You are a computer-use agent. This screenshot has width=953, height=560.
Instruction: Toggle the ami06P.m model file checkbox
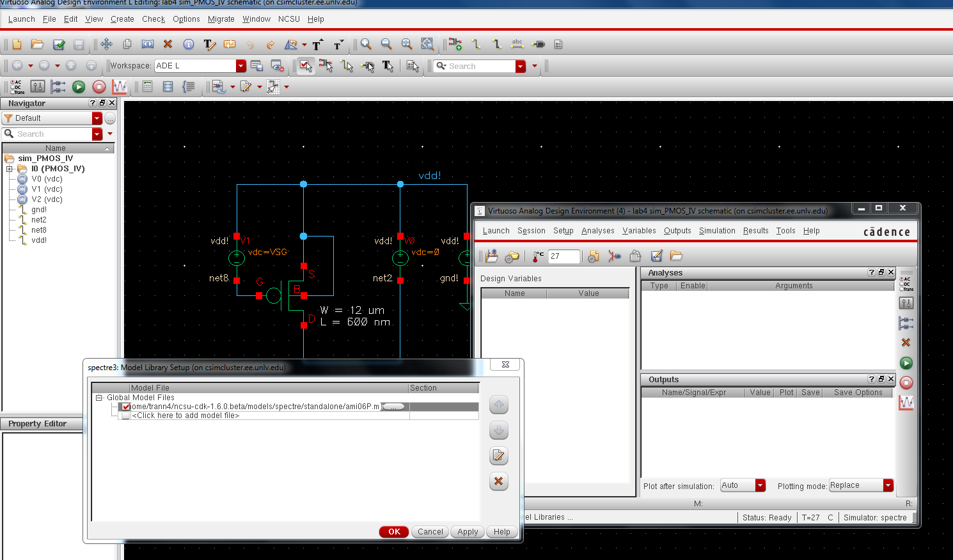pyautogui.click(x=126, y=407)
